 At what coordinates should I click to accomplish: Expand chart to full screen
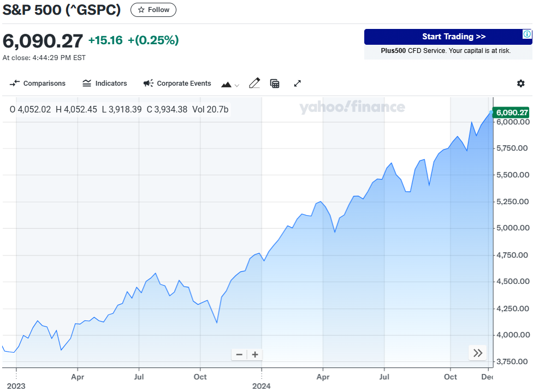[298, 83]
